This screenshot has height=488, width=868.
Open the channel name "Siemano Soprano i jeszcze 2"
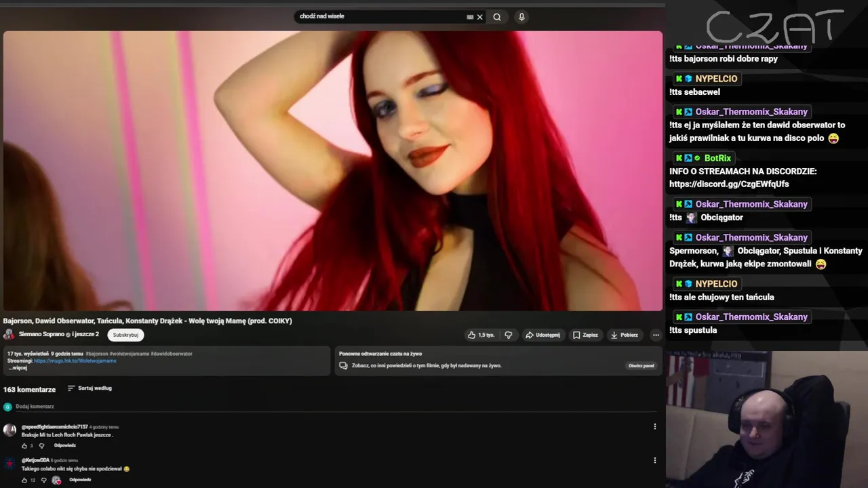59,334
